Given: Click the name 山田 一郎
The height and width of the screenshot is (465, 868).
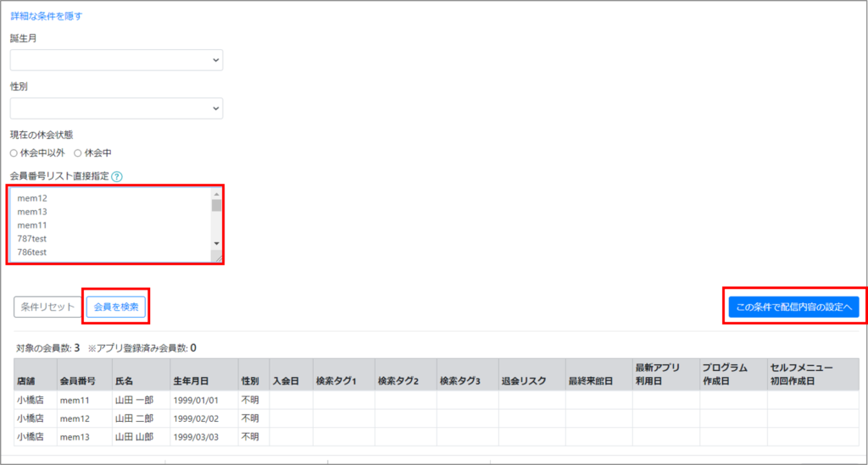Looking at the screenshot, I should pos(134,401).
